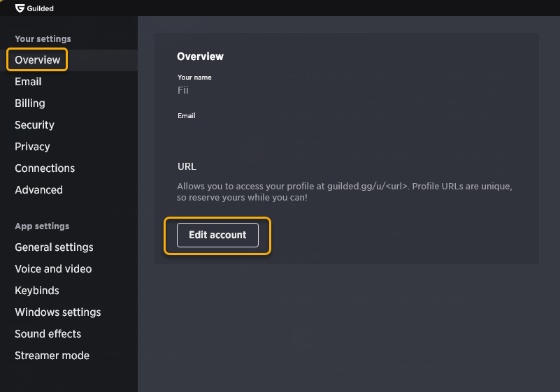Click the name field showing Fii
The width and height of the screenshot is (560, 392).
(183, 90)
